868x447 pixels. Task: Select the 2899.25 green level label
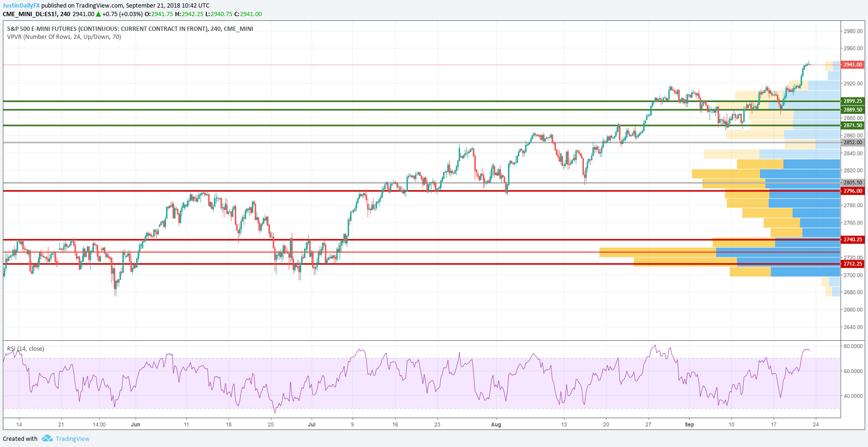[852, 101]
